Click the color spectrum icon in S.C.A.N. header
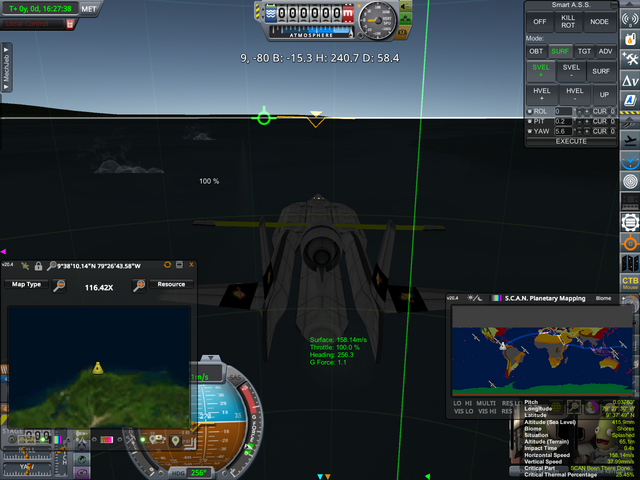The height and width of the screenshot is (480, 640). pyautogui.click(x=496, y=298)
